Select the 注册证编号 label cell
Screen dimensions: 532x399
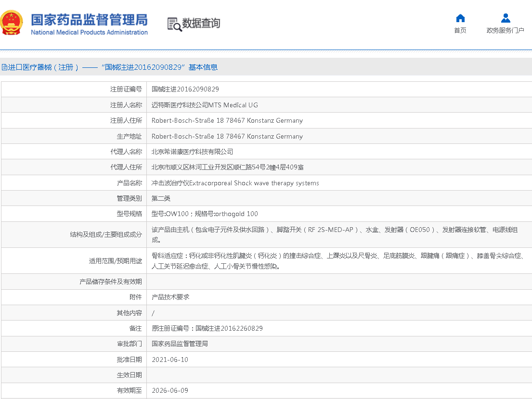(x=126, y=89)
